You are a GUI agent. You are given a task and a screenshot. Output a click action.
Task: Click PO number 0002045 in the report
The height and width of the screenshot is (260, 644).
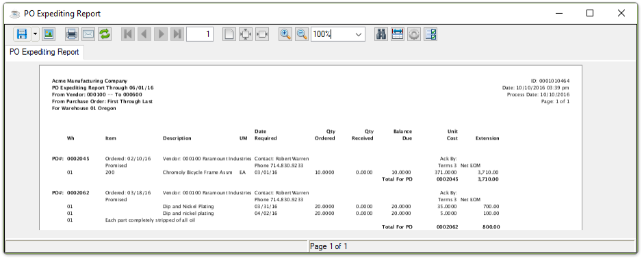point(79,159)
